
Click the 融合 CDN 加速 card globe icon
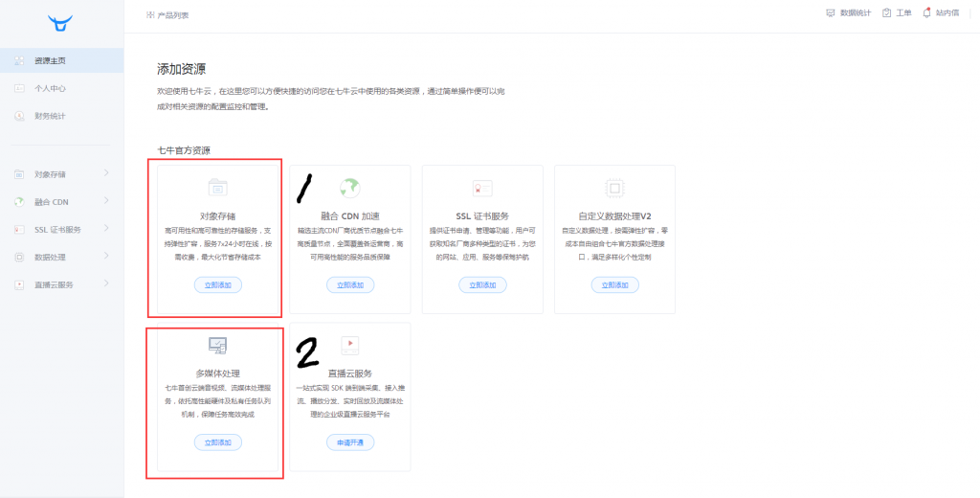[350, 188]
